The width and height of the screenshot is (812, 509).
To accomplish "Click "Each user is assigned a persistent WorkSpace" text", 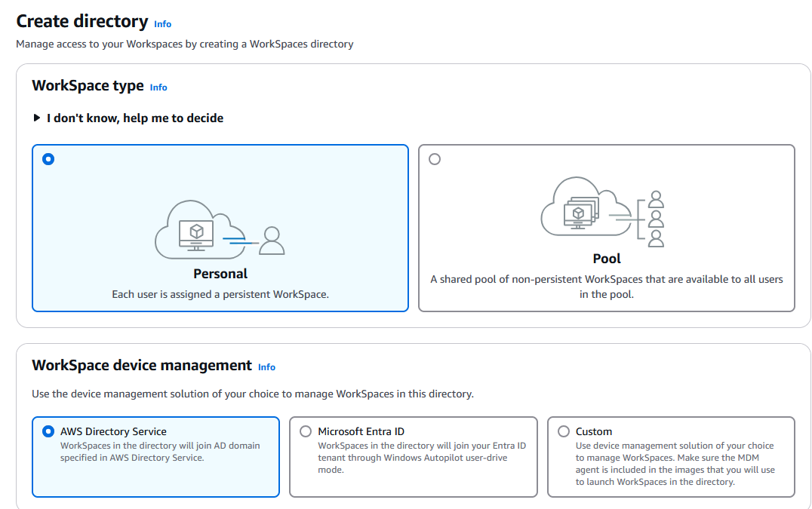I will 220,294.
